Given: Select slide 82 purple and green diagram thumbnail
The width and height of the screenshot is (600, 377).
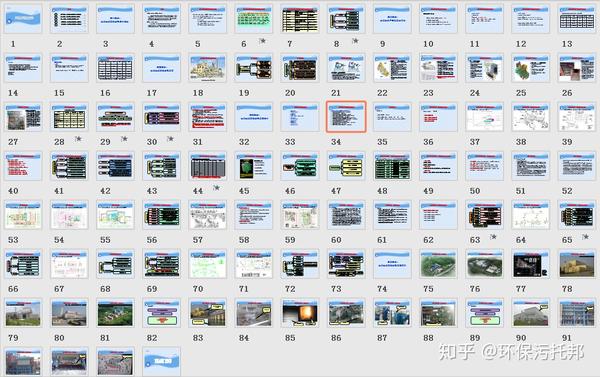Looking at the screenshot, I should coord(161,313).
